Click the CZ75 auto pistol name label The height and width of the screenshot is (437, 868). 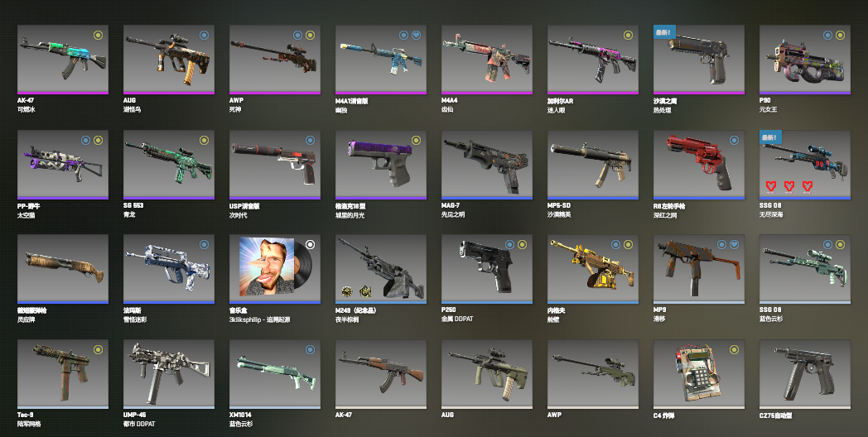point(775,415)
